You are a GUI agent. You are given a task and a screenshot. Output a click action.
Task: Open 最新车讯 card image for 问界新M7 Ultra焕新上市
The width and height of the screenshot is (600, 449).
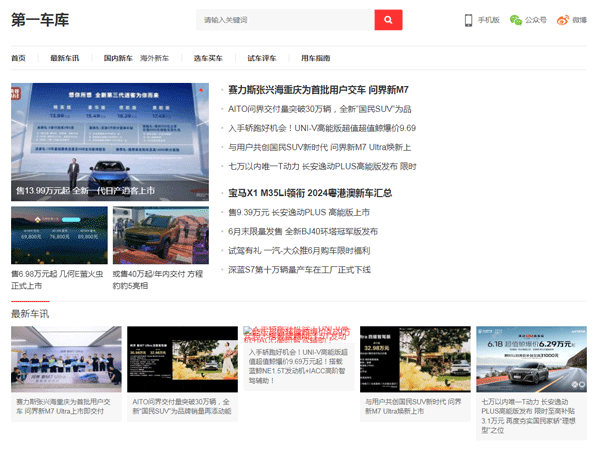click(x=415, y=359)
